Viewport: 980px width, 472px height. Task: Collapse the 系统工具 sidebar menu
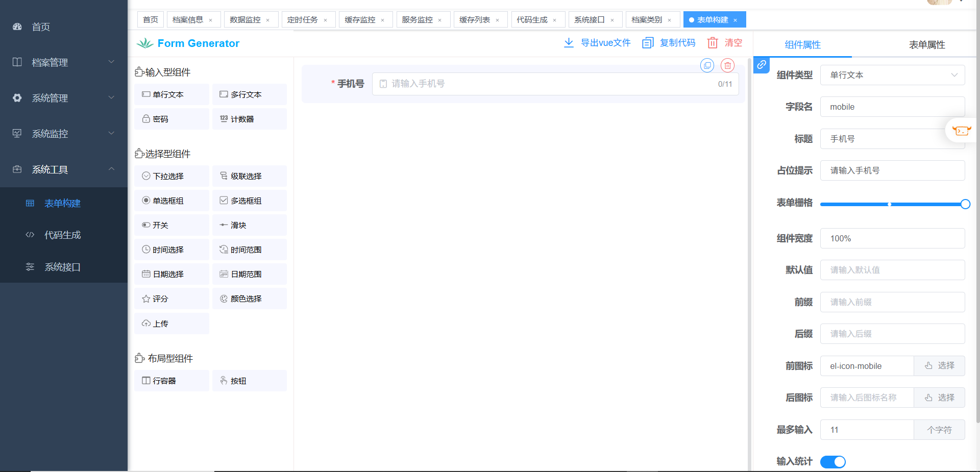point(64,169)
